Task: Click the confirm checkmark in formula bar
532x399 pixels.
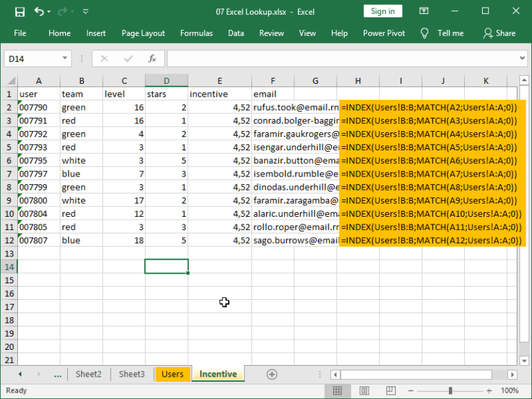Action: (x=128, y=59)
